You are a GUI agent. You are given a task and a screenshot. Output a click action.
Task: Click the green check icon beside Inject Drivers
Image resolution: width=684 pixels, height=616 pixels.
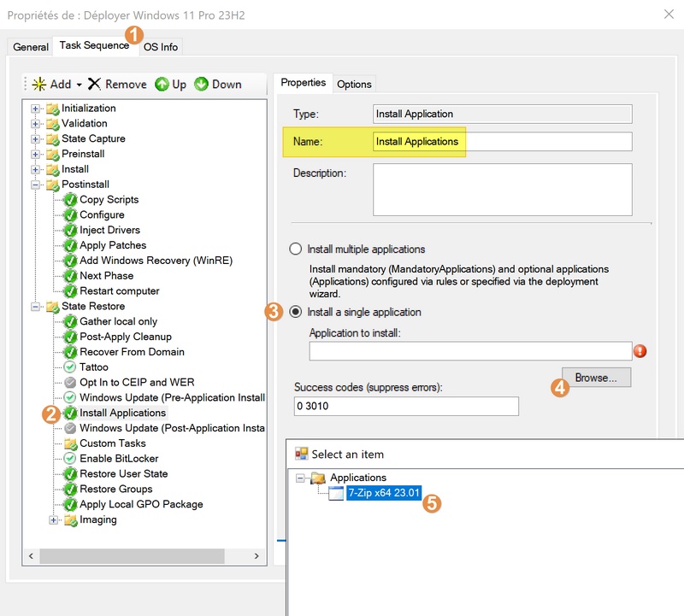click(x=70, y=231)
